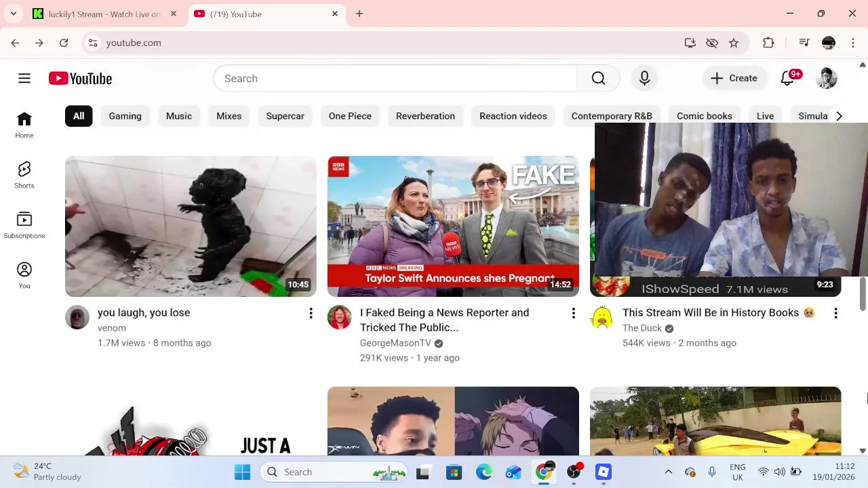Reload the YouTube page

64,43
